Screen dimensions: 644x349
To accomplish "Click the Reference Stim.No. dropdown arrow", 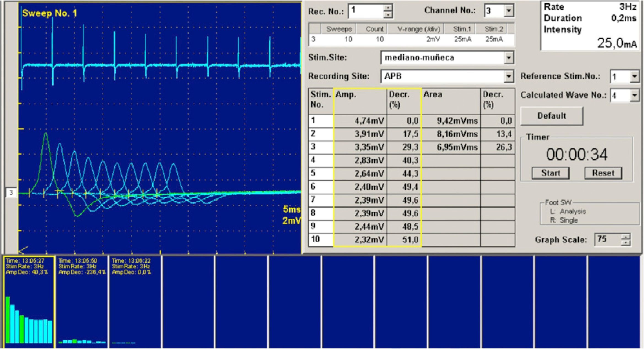I will (635, 76).
